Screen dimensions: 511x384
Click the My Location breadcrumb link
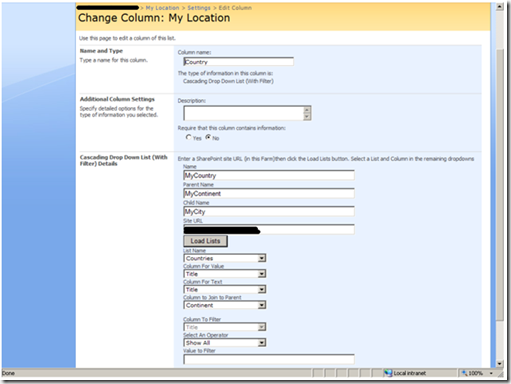pos(162,8)
